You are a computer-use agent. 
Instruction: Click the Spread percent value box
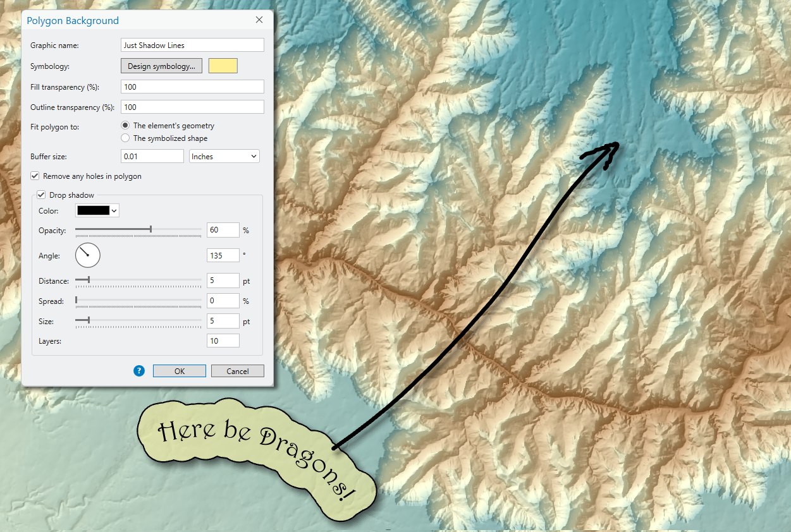(x=223, y=300)
